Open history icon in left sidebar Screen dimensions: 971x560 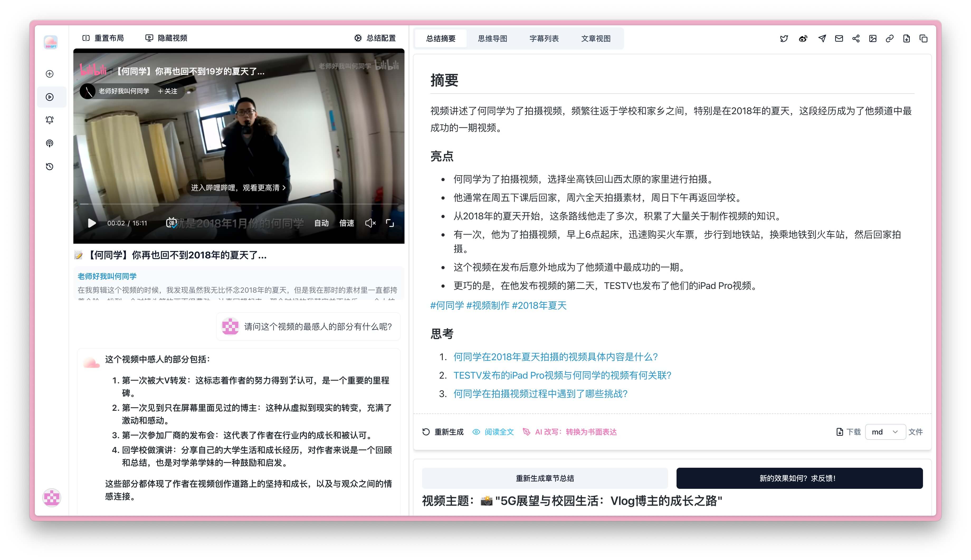point(50,167)
